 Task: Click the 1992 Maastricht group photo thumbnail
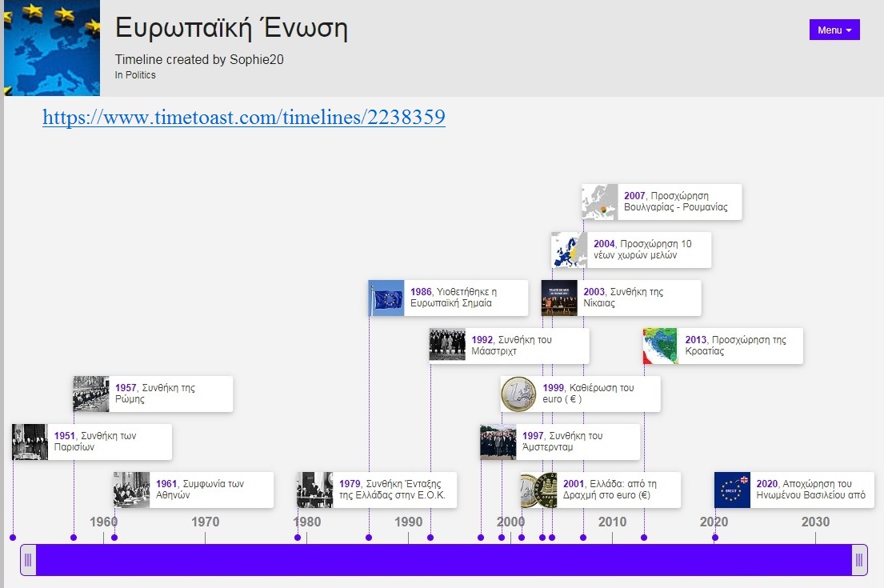click(x=447, y=346)
